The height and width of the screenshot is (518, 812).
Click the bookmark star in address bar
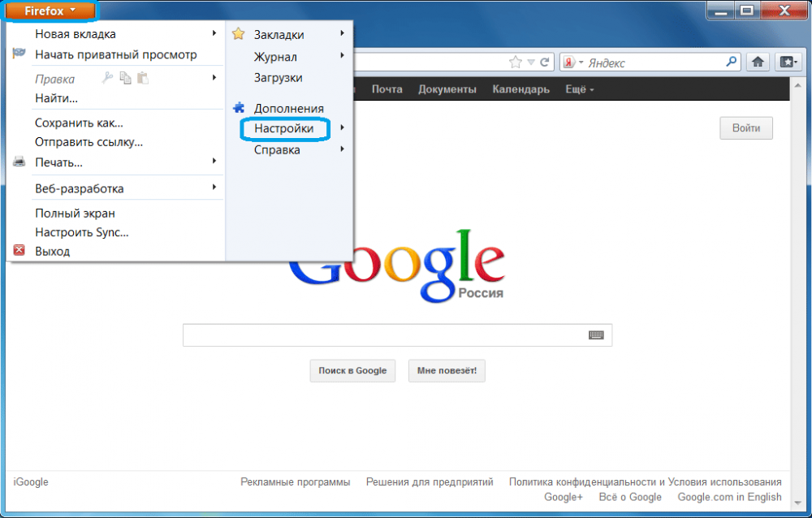pyautogui.click(x=515, y=63)
